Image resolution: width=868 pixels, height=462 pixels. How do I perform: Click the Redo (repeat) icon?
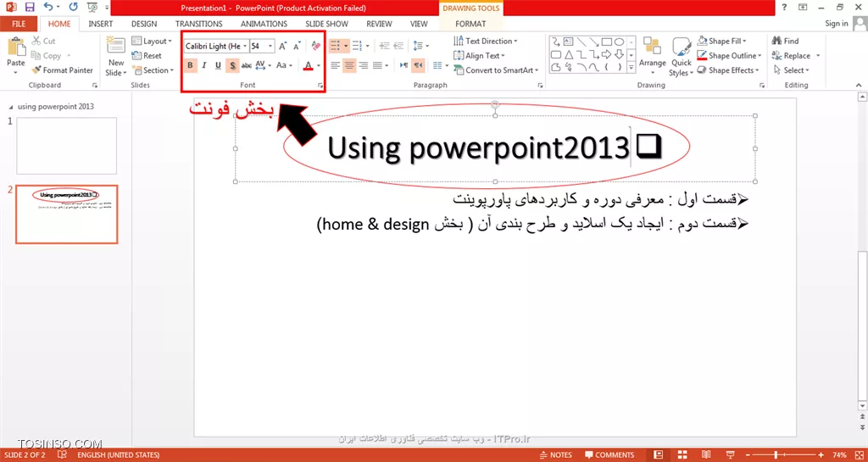[x=74, y=7]
